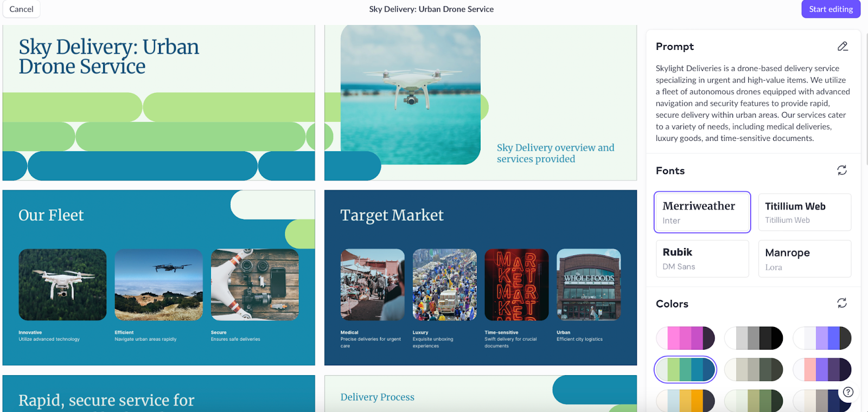
Task: Click the Our Fleet heading
Action: [51, 215]
